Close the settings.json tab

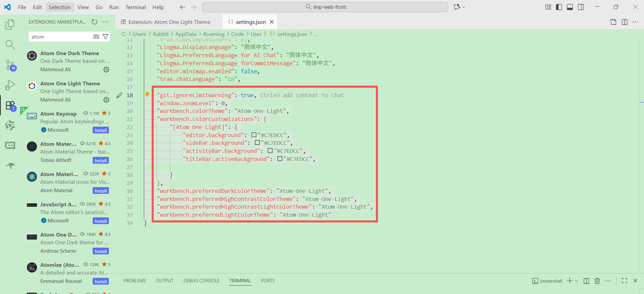point(272,22)
